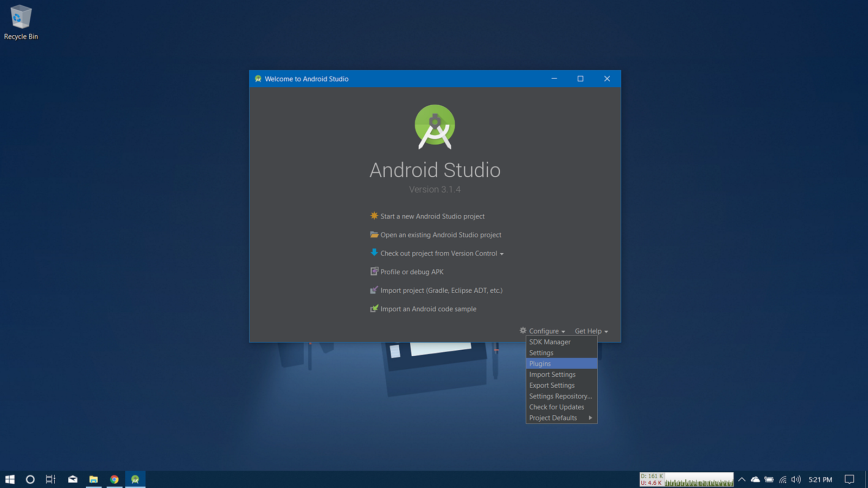Click the Cortana circle icon on the taskbar
Viewport: 868px width, 488px height.
(30, 479)
